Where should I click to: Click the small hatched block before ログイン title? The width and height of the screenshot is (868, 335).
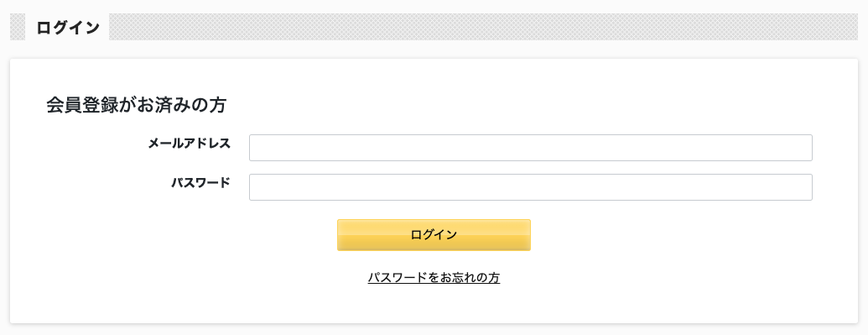(x=18, y=27)
